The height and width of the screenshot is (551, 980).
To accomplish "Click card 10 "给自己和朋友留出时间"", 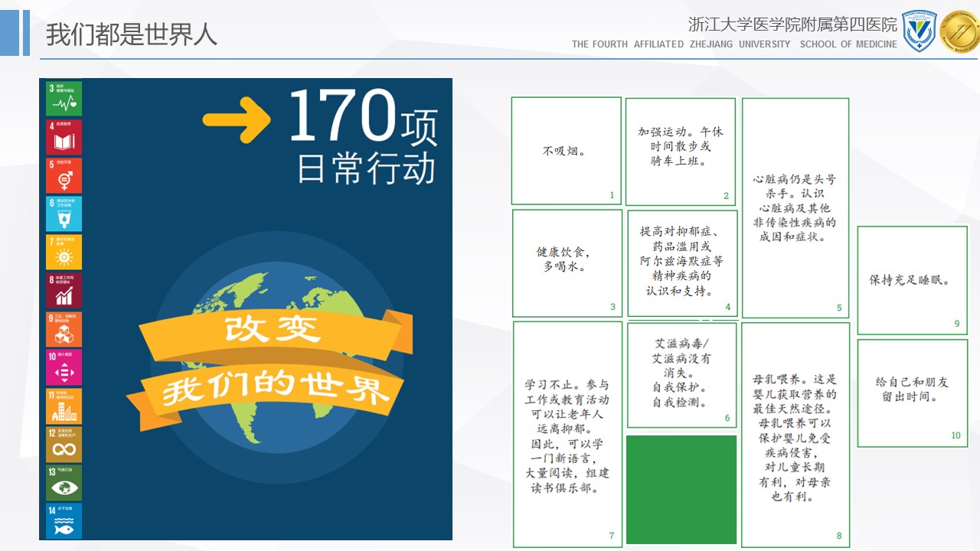I will [x=912, y=392].
